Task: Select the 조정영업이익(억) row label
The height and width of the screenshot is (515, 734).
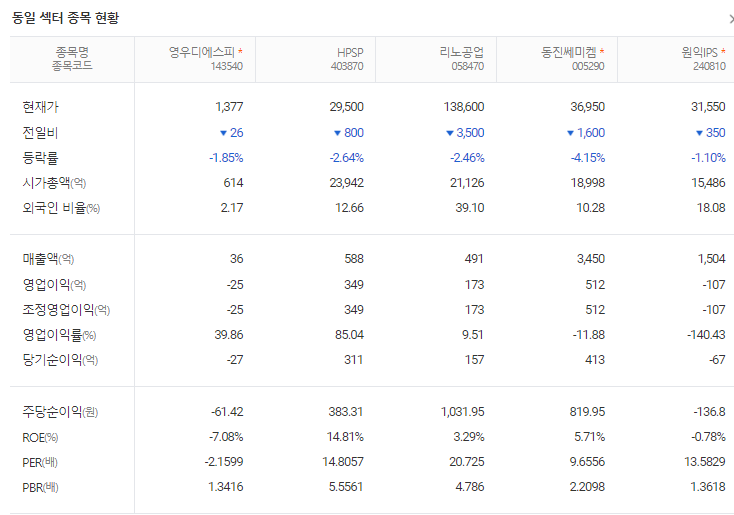Action: click(x=66, y=309)
